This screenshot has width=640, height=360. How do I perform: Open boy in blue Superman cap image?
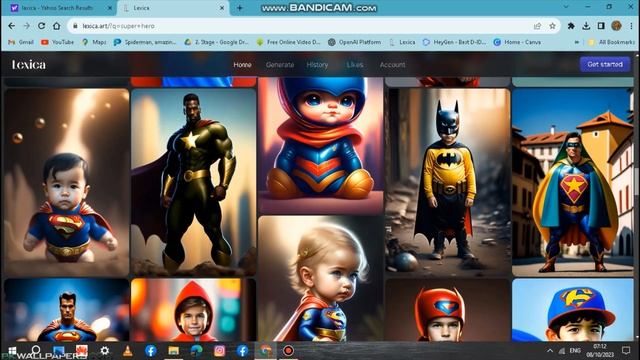coord(573,310)
